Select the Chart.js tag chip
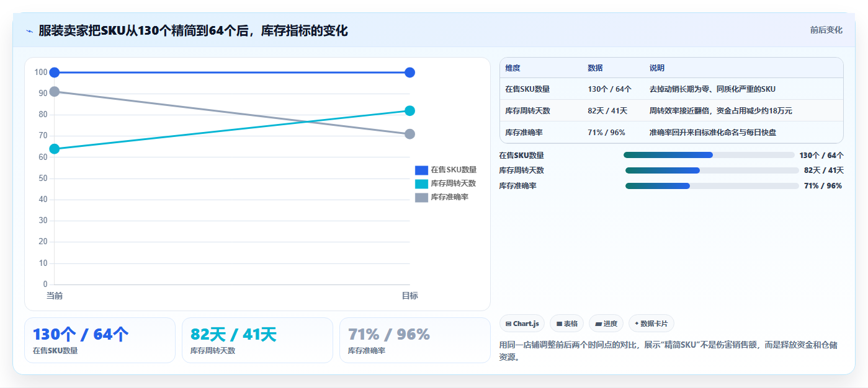The width and height of the screenshot is (868, 388). [522, 324]
